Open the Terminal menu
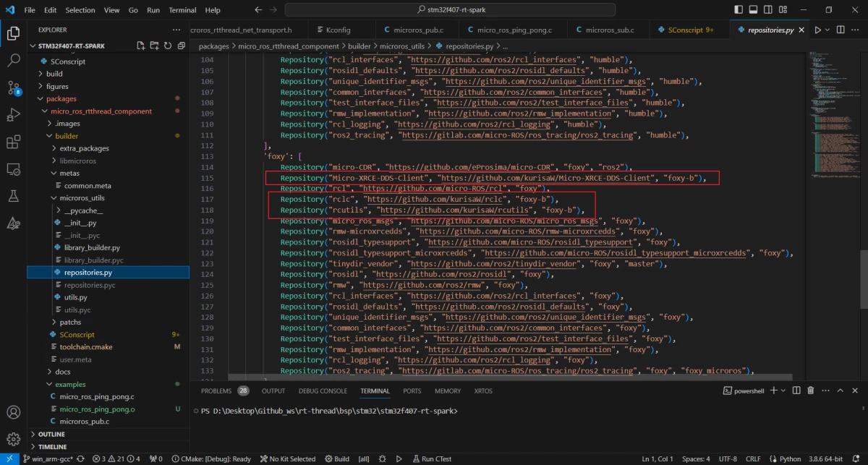The image size is (868, 465). [183, 10]
